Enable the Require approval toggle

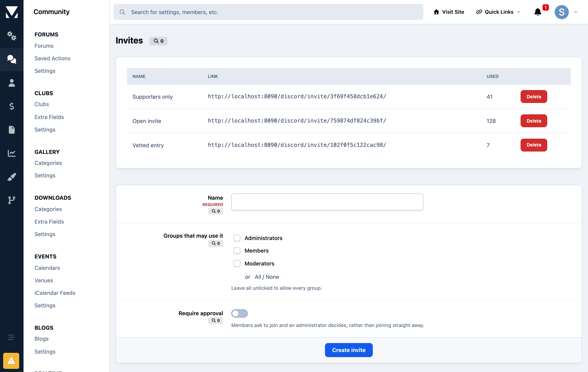click(x=239, y=313)
